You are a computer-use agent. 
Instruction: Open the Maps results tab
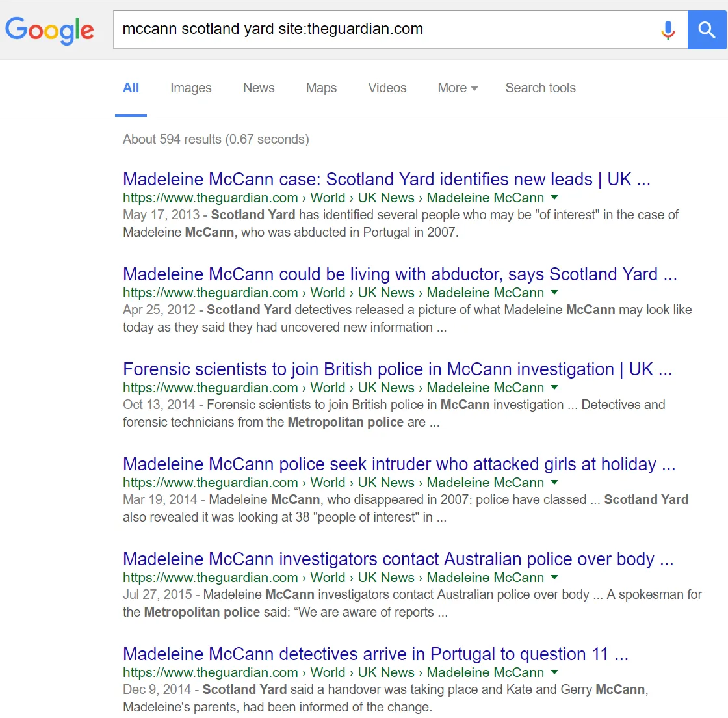point(321,88)
